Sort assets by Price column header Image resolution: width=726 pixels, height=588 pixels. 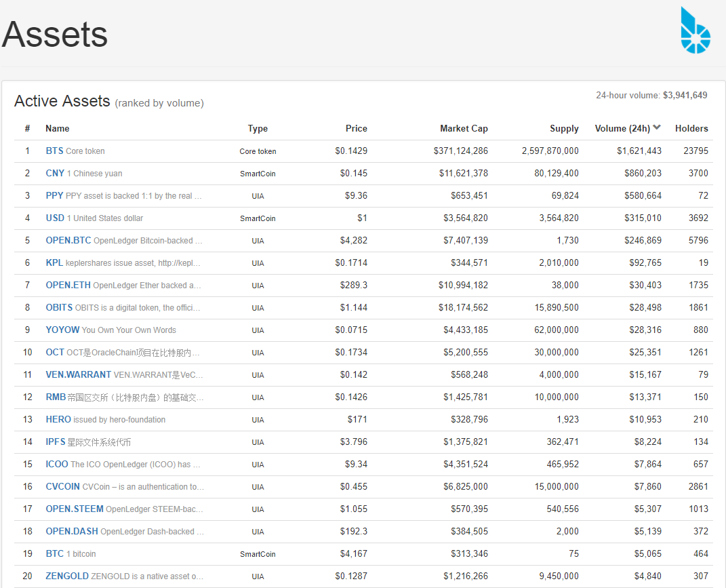click(356, 128)
